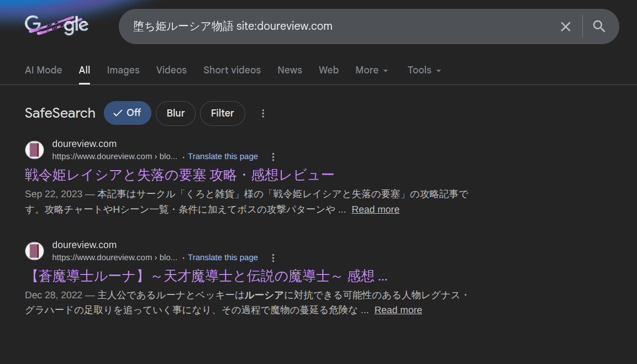Click Read more on Dec 28 result

[x=398, y=310]
